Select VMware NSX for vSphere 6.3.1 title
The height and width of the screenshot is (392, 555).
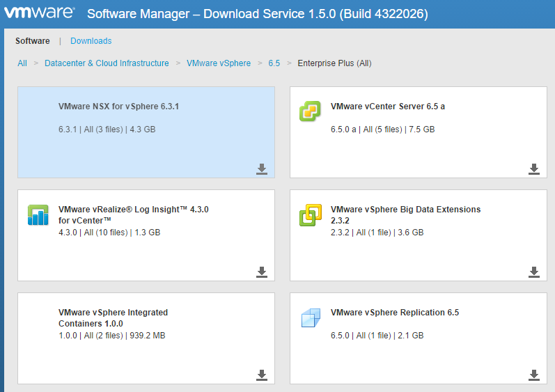[x=118, y=107]
